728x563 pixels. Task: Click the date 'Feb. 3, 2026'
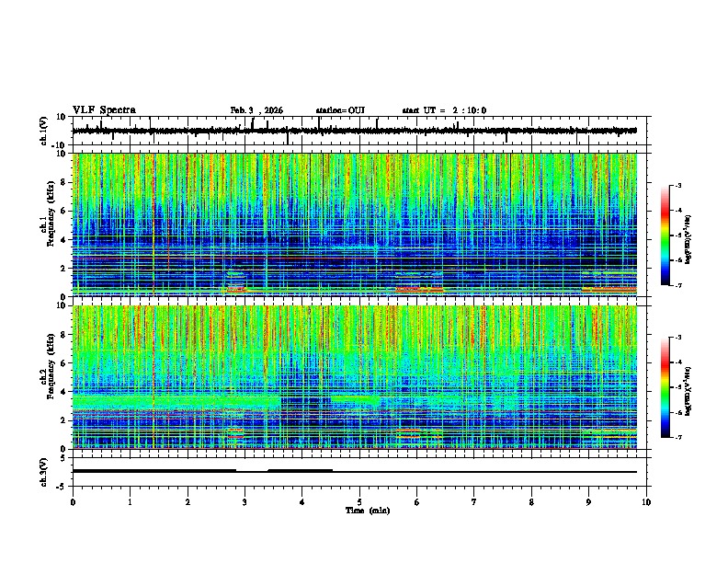coord(256,110)
